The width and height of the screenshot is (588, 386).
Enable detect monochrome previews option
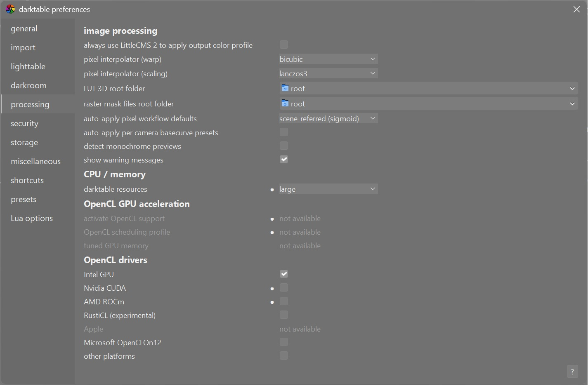[x=284, y=146]
